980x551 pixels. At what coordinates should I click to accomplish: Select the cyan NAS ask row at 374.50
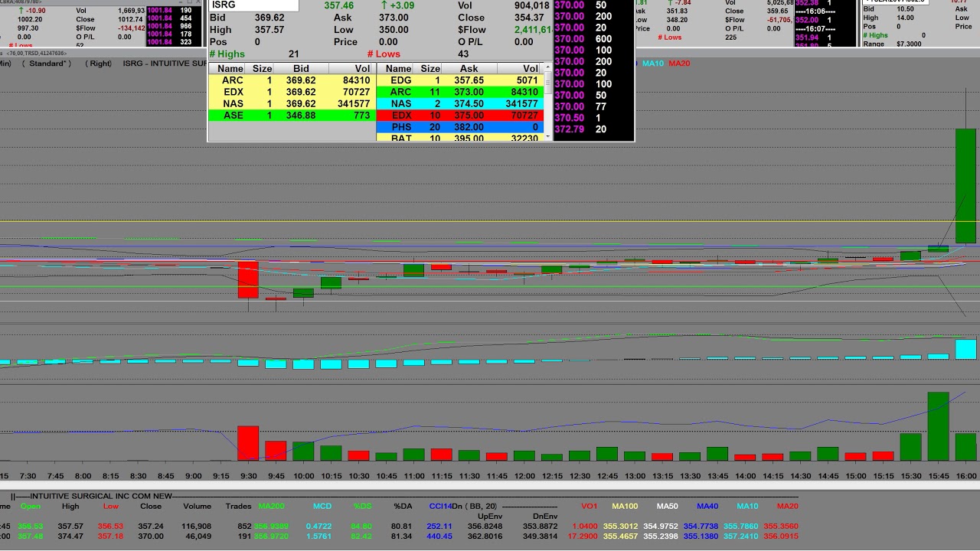460,103
